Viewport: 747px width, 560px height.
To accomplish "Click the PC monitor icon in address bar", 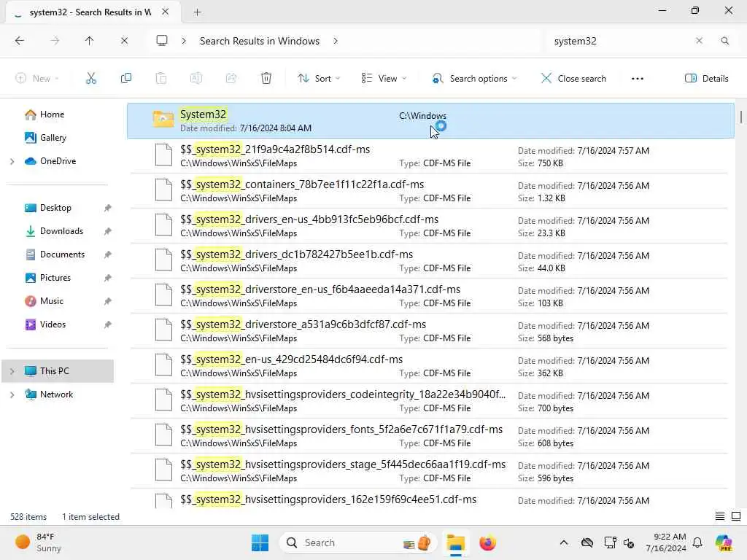I will pyautogui.click(x=162, y=41).
